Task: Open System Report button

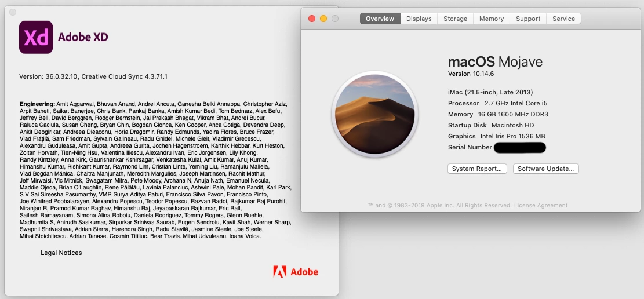Action: (477, 169)
